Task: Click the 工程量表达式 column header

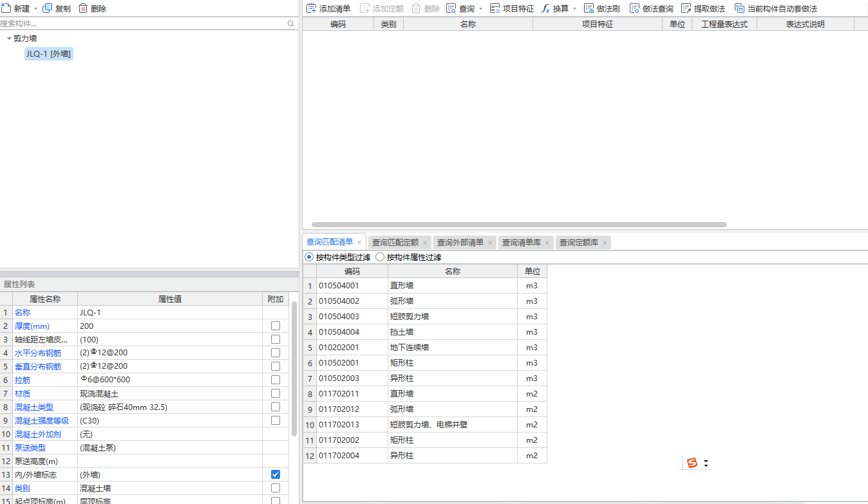Action: point(724,24)
